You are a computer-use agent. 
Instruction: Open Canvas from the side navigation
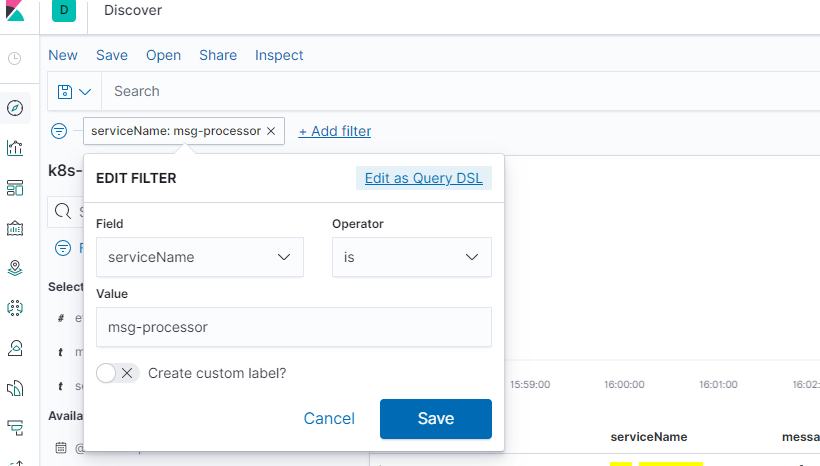click(15, 228)
